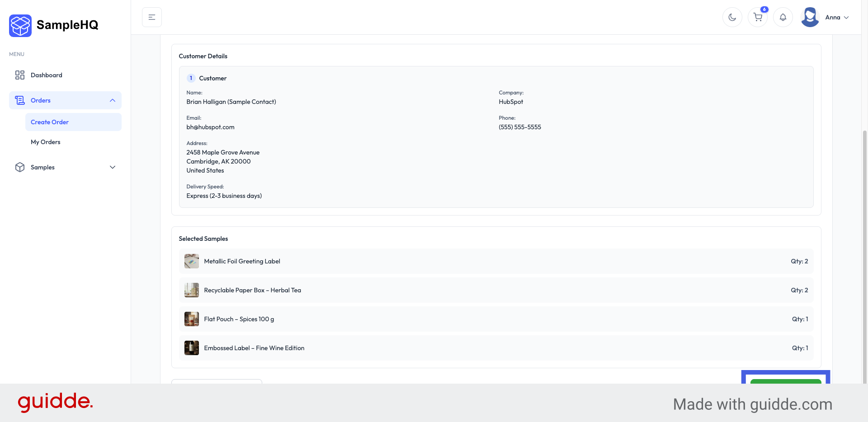Click the Selected Samples heading
The width and height of the screenshot is (868, 422).
click(x=203, y=239)
